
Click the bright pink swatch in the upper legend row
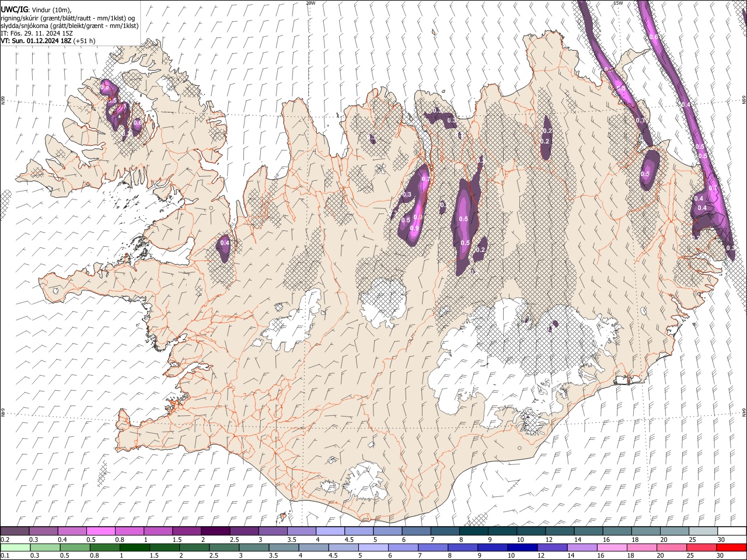[x=100, y=531]
